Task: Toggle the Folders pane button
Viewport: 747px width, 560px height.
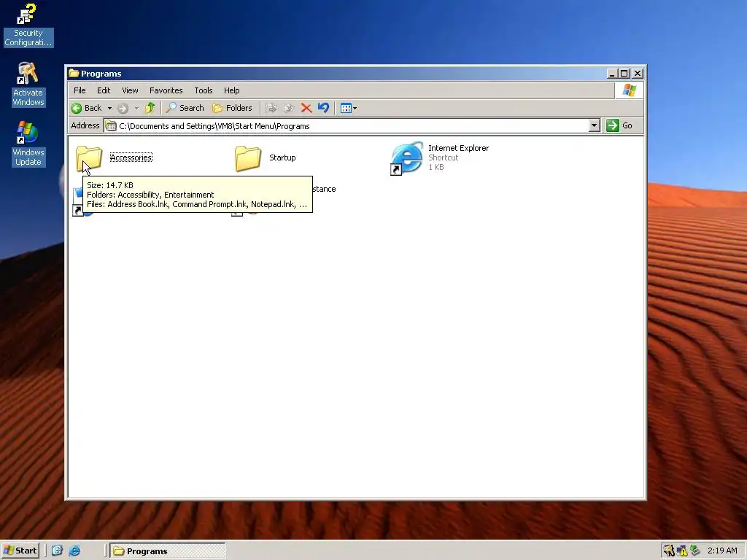Action: 232,108
